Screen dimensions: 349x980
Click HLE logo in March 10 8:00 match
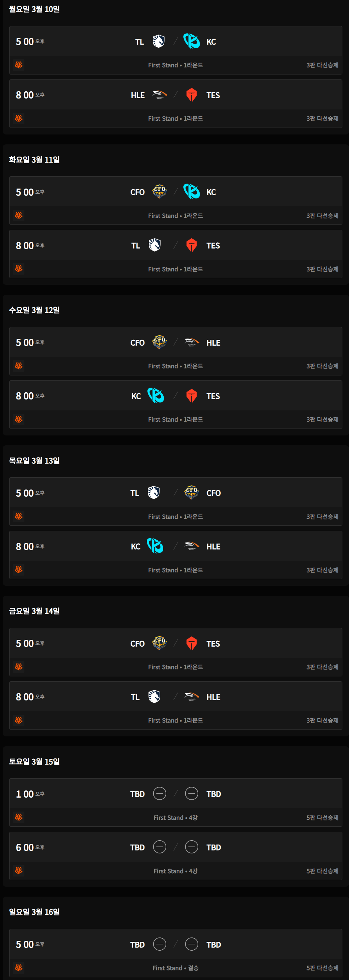(159, 94)
